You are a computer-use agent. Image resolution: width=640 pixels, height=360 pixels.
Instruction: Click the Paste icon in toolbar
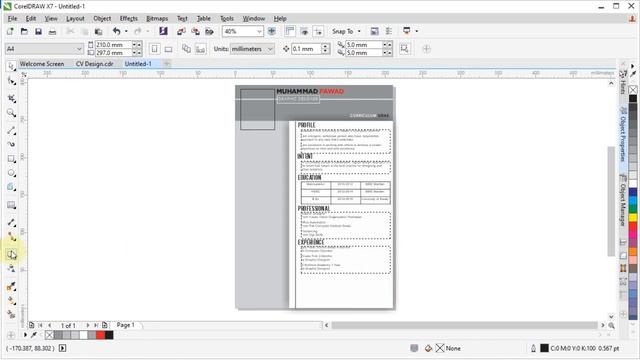tap(98, 31)
